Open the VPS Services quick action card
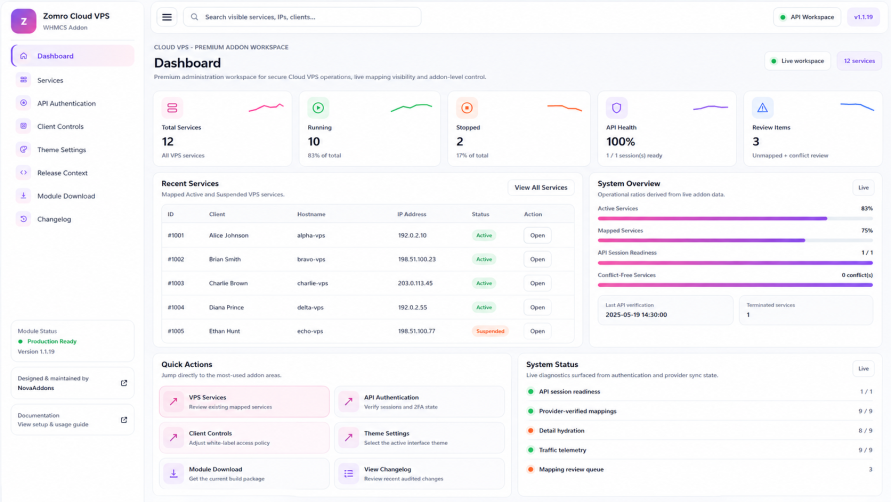 click(244, 402)
